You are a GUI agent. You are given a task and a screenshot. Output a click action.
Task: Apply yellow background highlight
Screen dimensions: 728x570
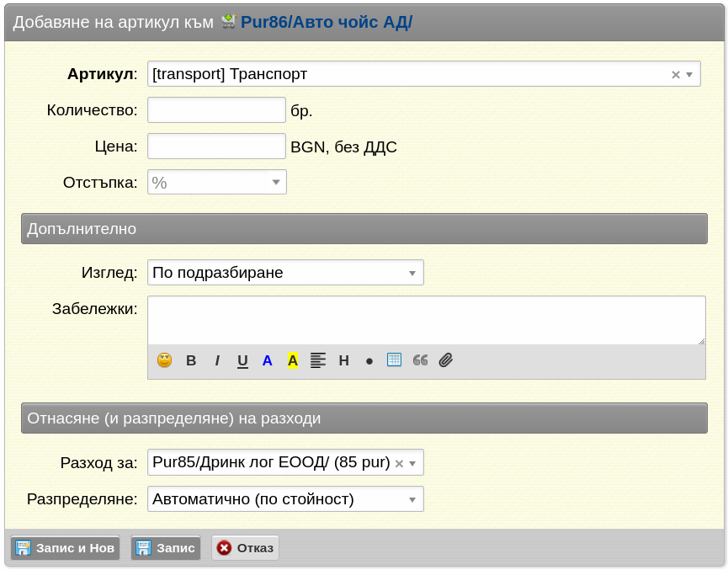point(293,360)
